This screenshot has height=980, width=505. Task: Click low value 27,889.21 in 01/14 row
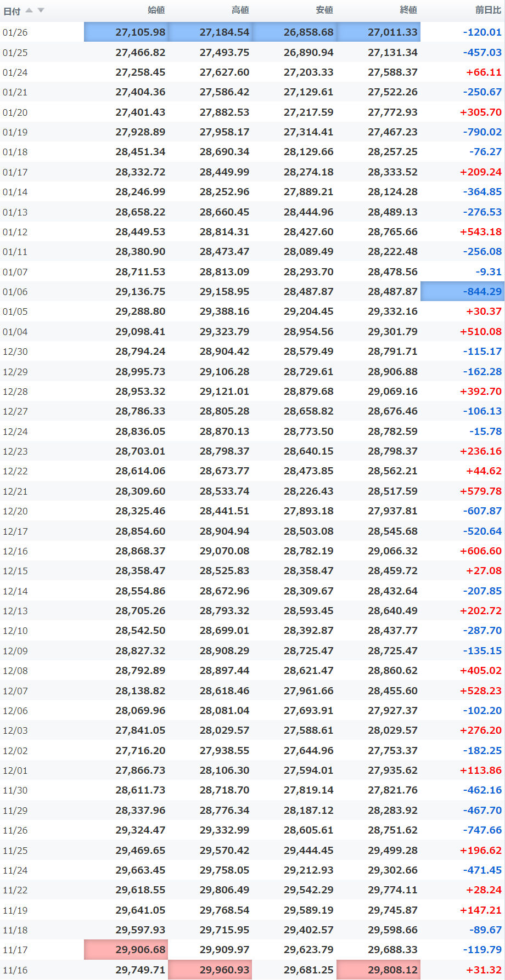[x=308, y=192]
